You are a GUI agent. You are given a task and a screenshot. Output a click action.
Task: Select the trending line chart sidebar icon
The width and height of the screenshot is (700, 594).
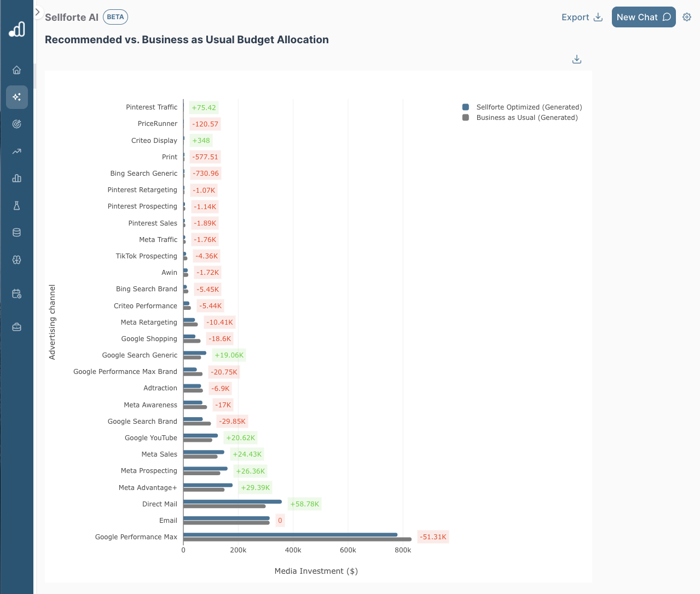(17, 151)
